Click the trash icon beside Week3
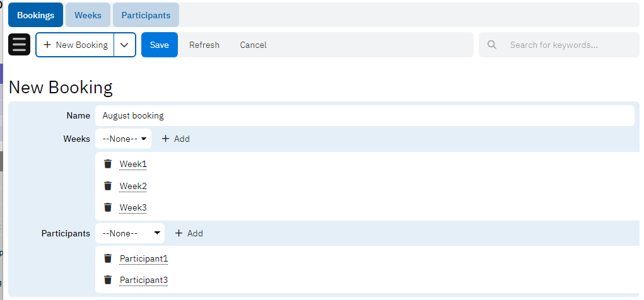 tap(108, 207)
